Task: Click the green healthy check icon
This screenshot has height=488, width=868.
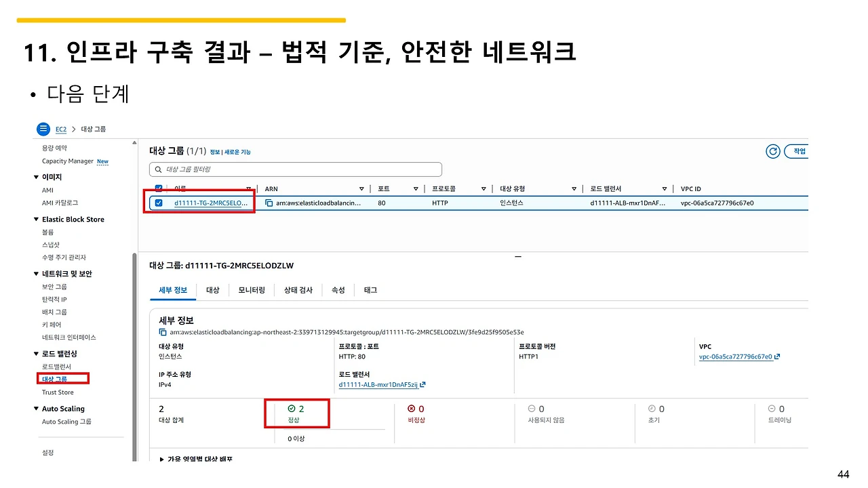Action: click(292, 409)
